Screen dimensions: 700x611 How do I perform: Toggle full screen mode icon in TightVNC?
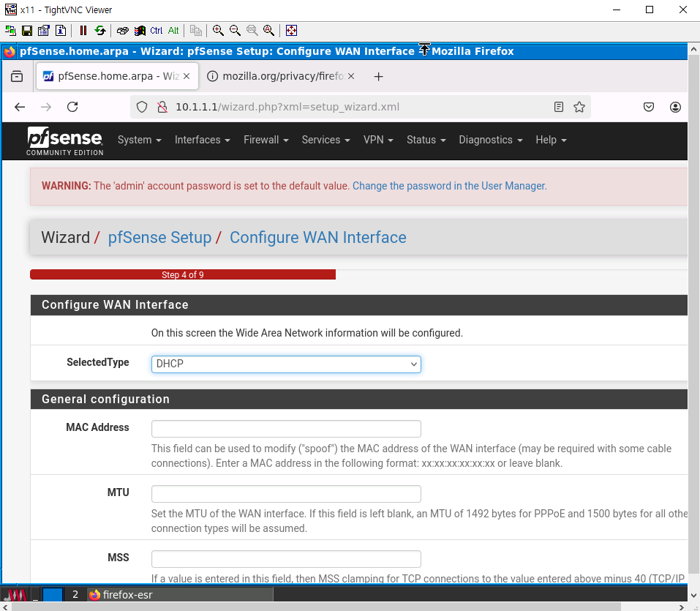point(291,31)
